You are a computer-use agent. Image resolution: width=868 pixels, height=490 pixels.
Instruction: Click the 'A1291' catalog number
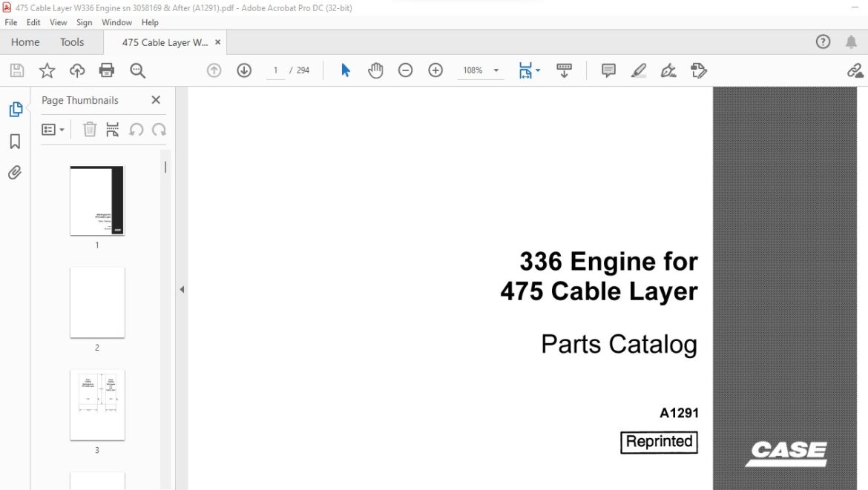point(680,413)
